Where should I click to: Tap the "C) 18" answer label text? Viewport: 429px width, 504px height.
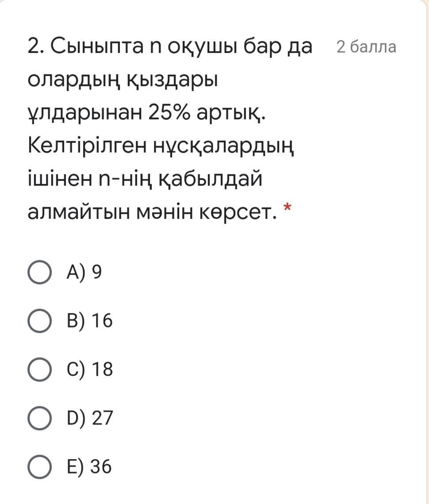point(89,370)
